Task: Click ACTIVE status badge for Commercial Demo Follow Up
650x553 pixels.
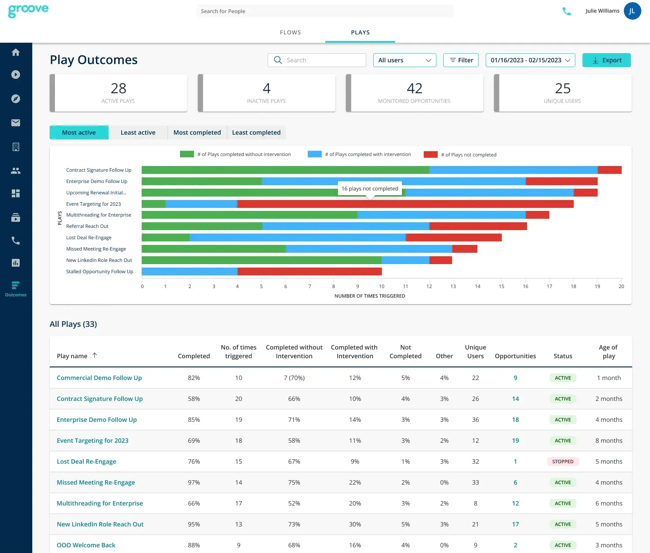Action: click(x=563, y=378)
